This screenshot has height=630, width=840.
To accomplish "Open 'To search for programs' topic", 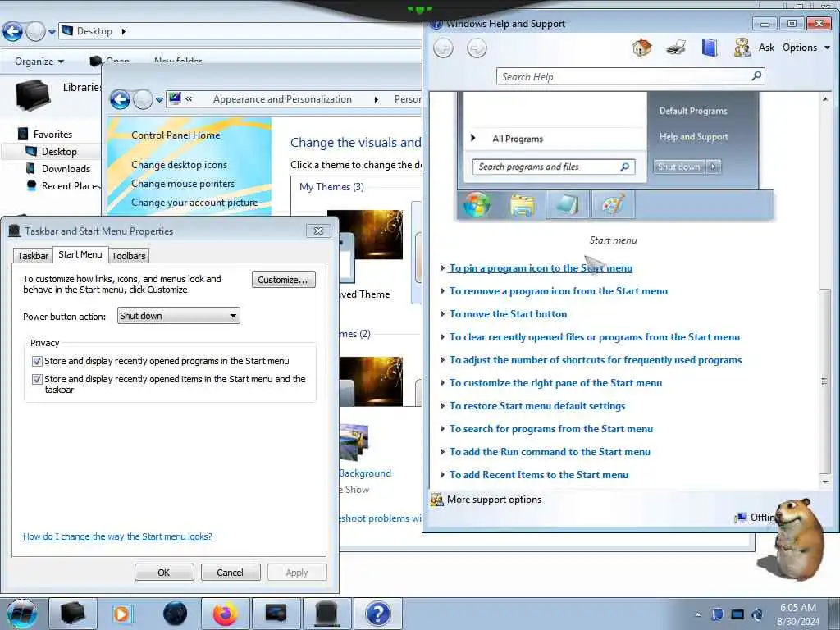I will tap(550, 429).
